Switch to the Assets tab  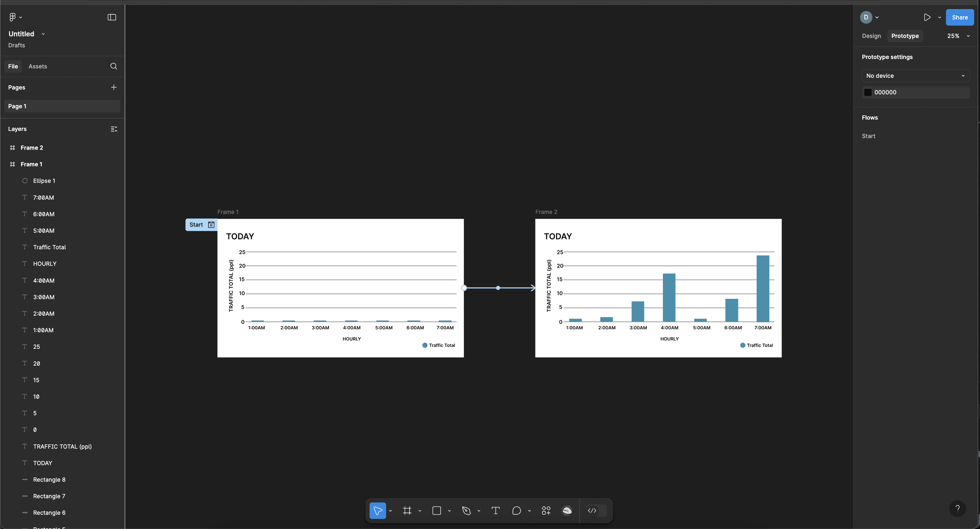pos(38,66)
